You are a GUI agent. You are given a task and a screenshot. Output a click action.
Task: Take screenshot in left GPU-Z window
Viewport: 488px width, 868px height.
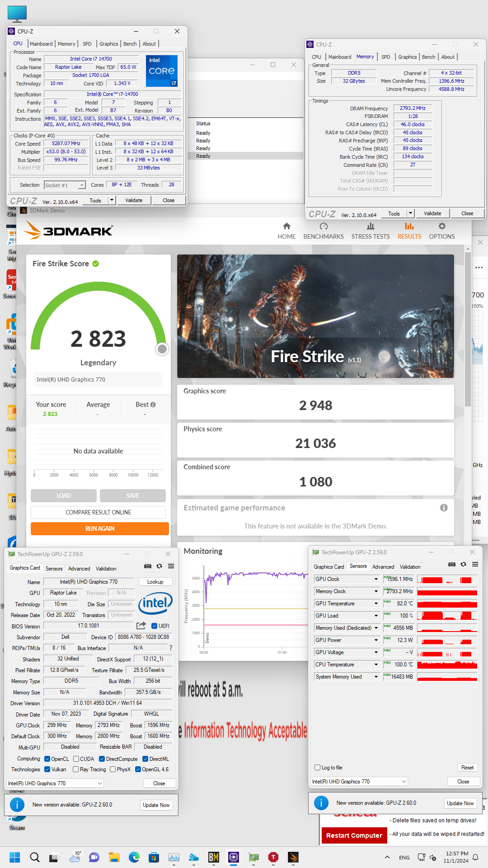[x=148, y=566]
